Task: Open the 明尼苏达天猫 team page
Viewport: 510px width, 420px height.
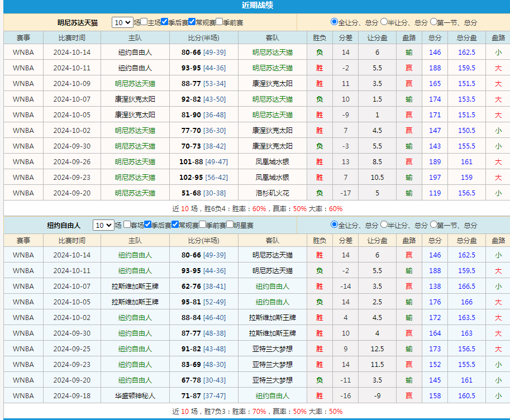Action: tap(273, 53)
